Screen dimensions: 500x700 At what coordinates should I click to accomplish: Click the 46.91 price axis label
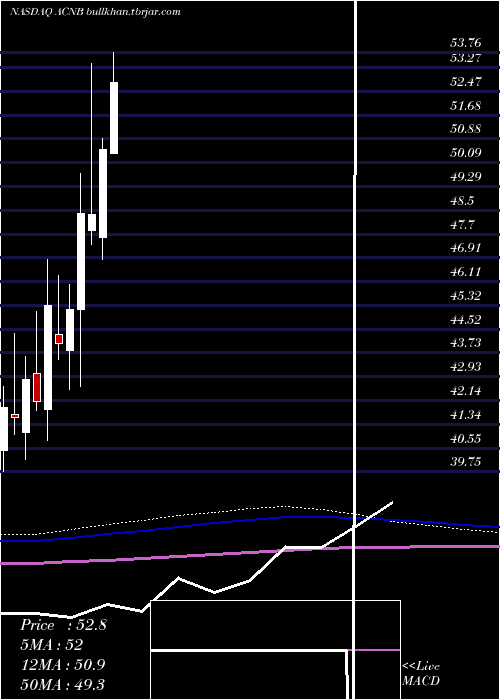pyautogui.click(x=466, y=248)
